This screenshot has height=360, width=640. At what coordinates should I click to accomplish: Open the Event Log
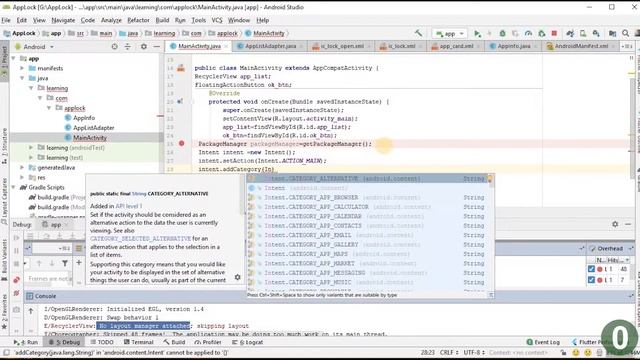543,342
